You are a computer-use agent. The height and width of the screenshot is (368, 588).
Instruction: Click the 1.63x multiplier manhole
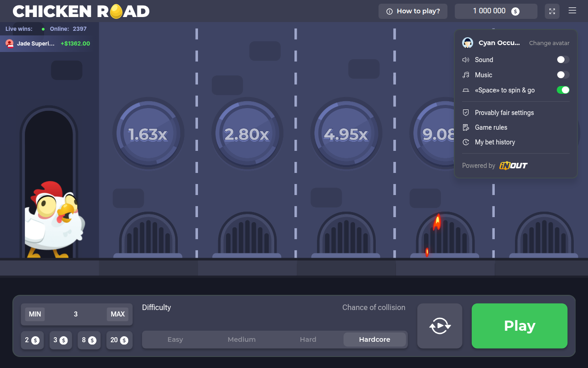(x=148, y=134)
